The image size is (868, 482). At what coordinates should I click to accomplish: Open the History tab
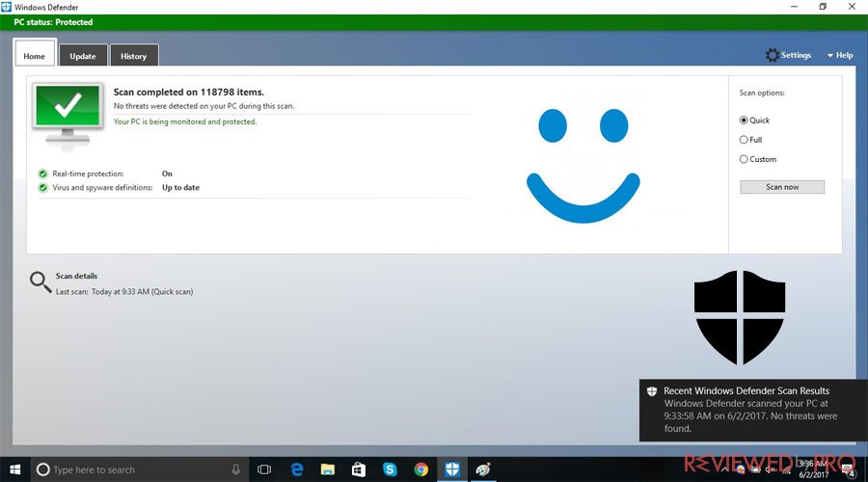133,56
